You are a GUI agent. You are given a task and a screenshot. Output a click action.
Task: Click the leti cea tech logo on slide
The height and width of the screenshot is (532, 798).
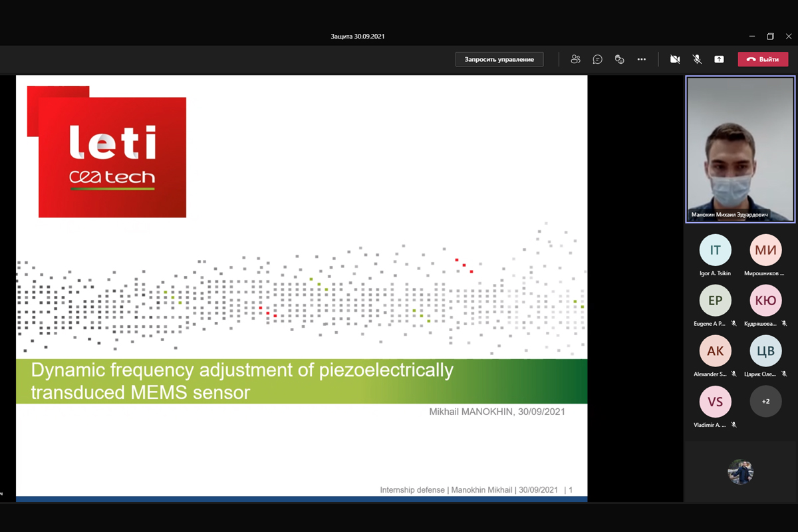pos(107,152)
